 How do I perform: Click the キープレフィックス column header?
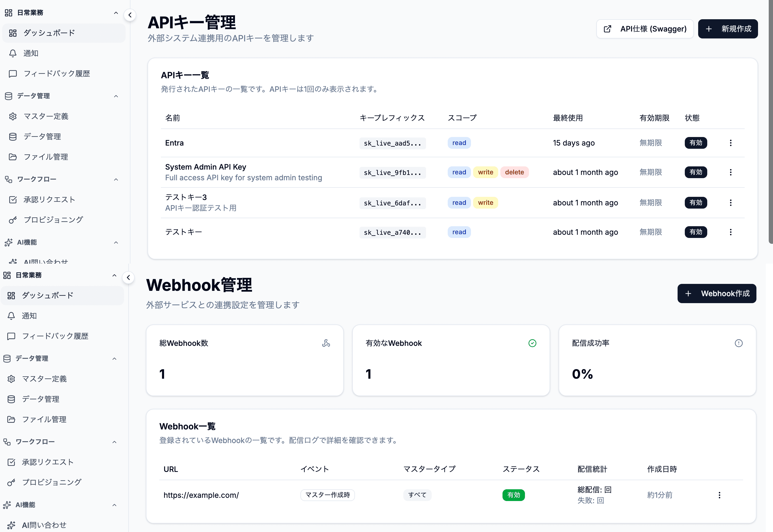coord(392,118)
